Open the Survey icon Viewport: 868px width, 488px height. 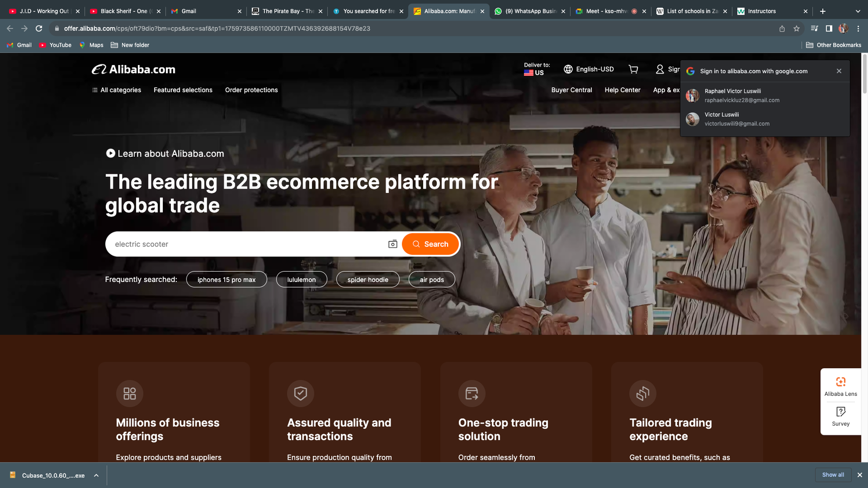click(840, 412)
